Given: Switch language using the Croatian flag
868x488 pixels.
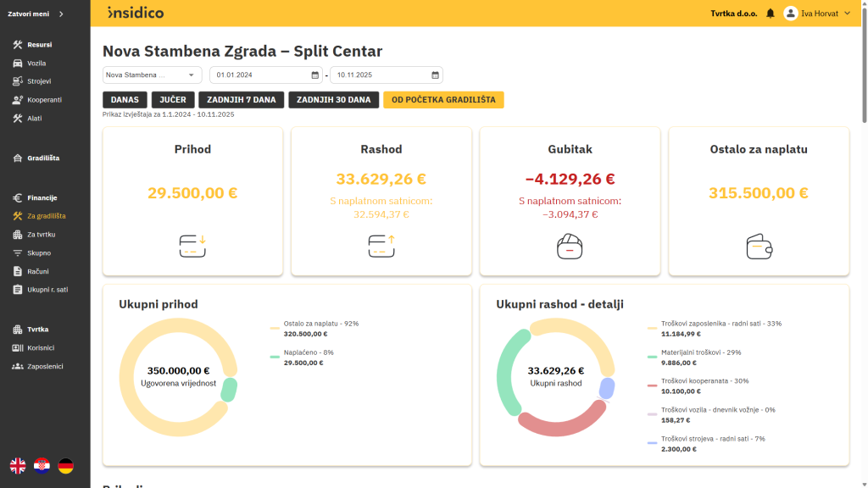Looking at the screenshot, I should click(x=42, y=465).
